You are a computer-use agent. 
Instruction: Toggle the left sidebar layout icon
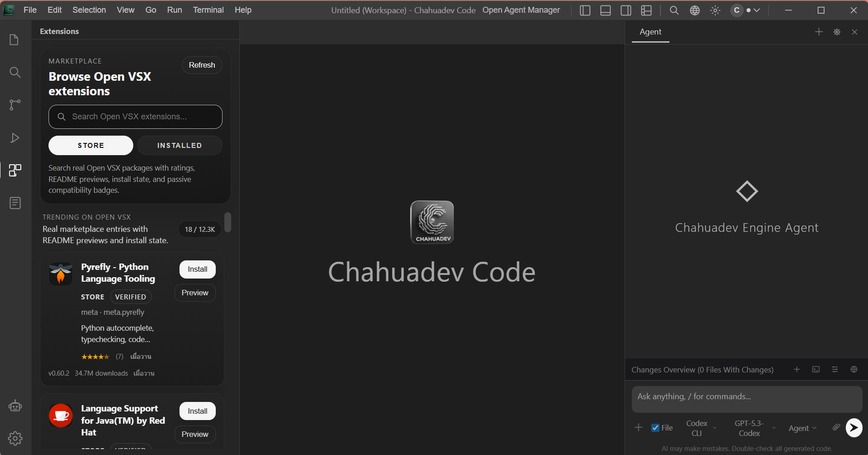(x=585, y=10)
